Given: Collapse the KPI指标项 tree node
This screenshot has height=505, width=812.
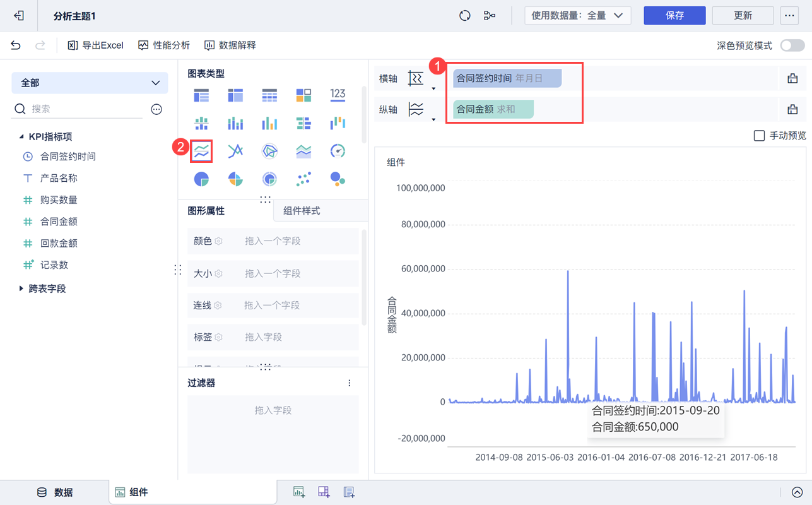Looking at the screenshot, I should pyautogui.click(x=21, y=137).
